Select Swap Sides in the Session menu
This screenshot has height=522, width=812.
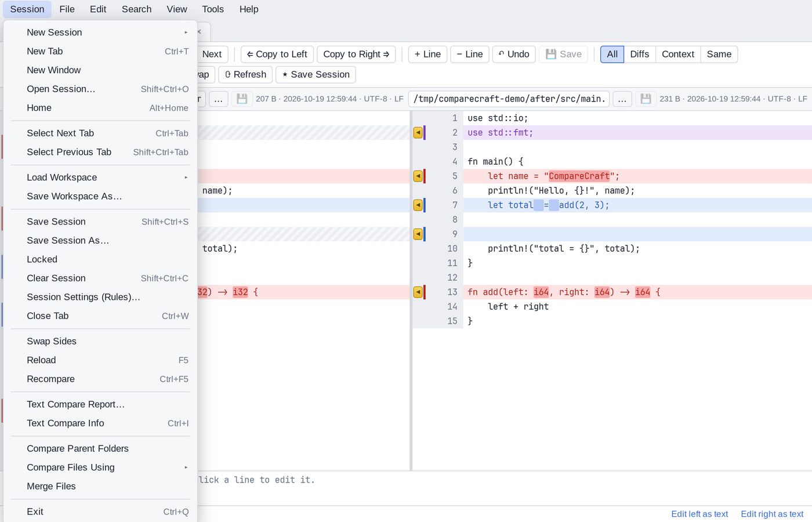100,342
